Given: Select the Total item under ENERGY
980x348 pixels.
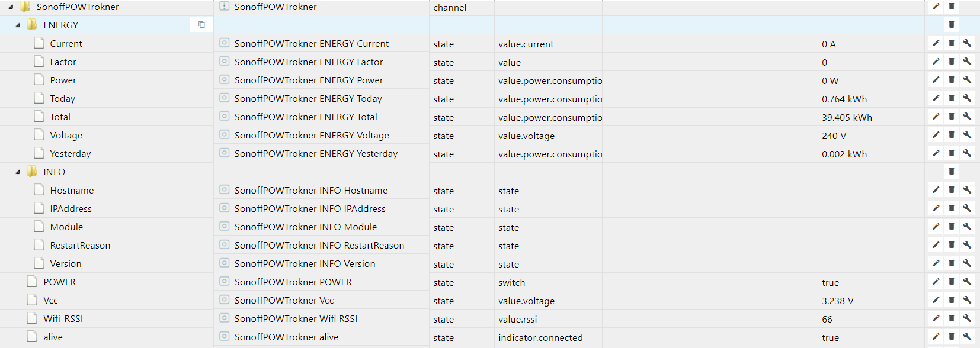Looking at the screenshot, I should (x=60, y=117).
